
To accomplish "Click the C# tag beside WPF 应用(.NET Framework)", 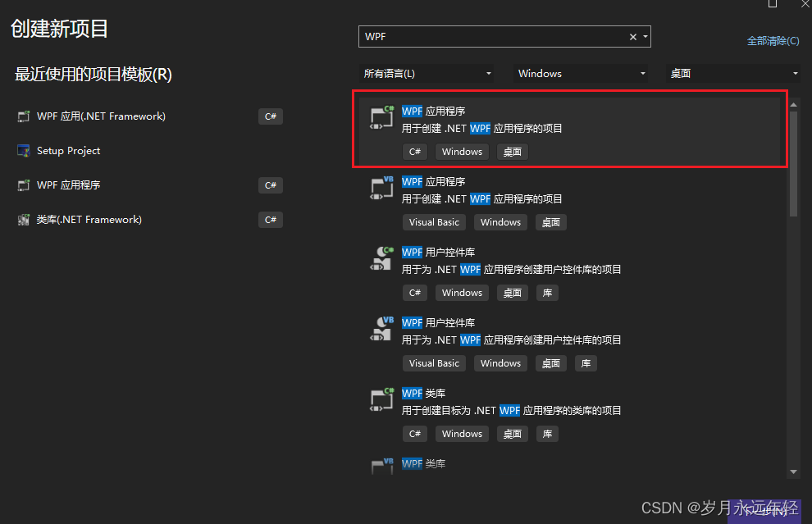I will pyautogui.click(x=271, y=116).
